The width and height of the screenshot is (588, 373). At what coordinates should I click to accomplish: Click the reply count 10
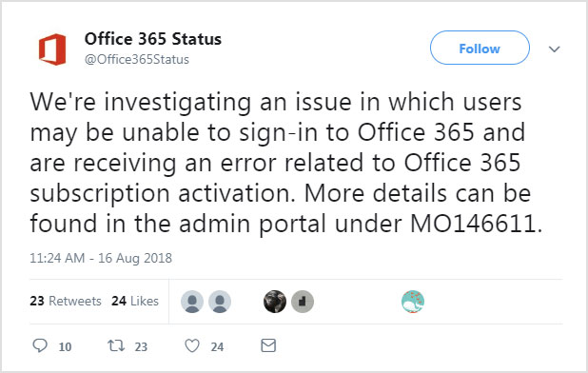[x=65, y=346]
